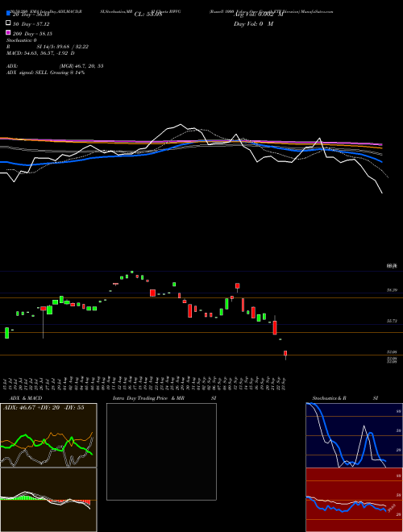
Task: Click the 'Stochastics: 0' readout
Action: click(21, 40)
